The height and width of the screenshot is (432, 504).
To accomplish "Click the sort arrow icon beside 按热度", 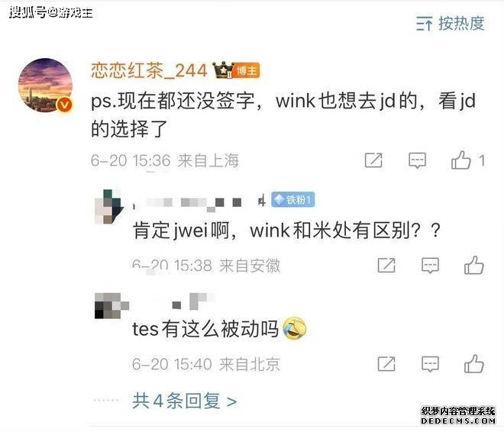I will (x=424, y=24).
